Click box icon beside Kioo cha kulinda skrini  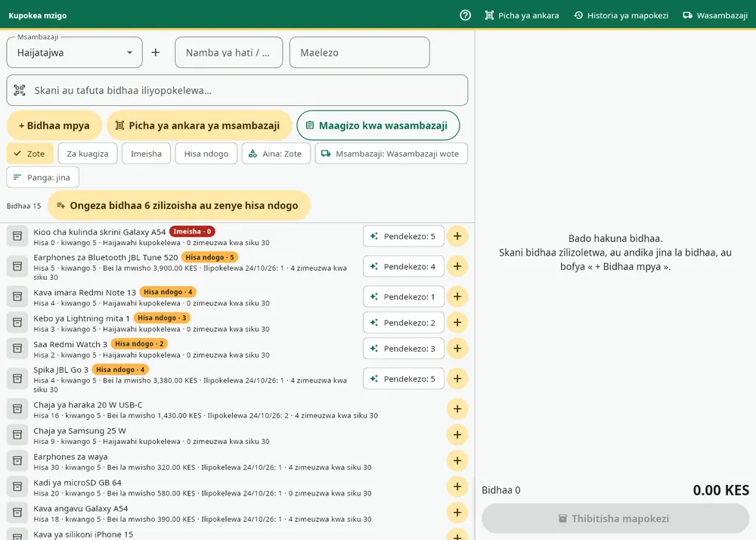[17, 236]
